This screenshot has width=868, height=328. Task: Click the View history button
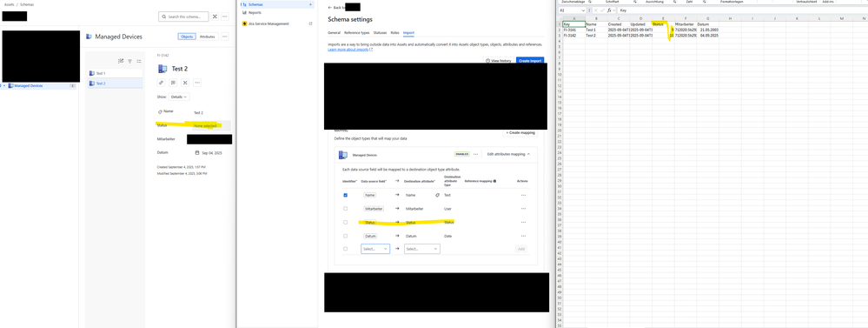498,61
